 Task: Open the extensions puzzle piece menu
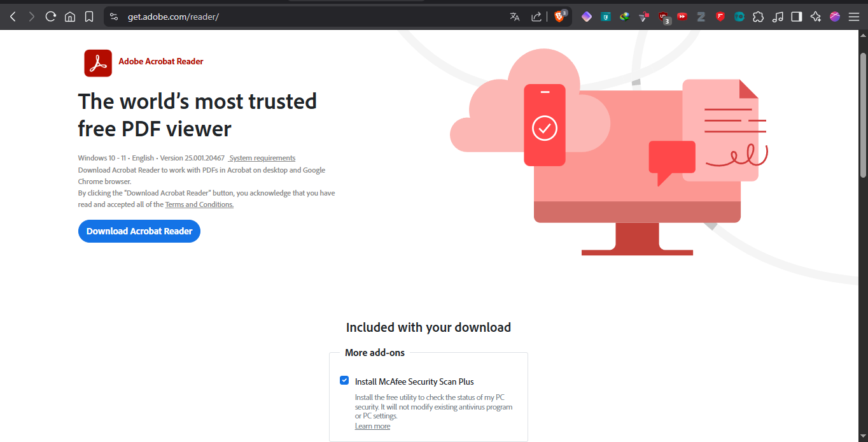click(x=759, y=17)
